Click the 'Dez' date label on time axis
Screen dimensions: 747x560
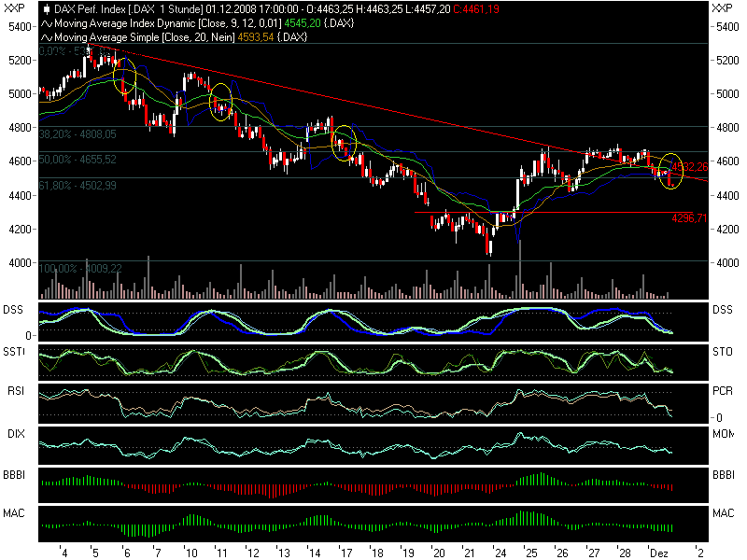[659, 552]
